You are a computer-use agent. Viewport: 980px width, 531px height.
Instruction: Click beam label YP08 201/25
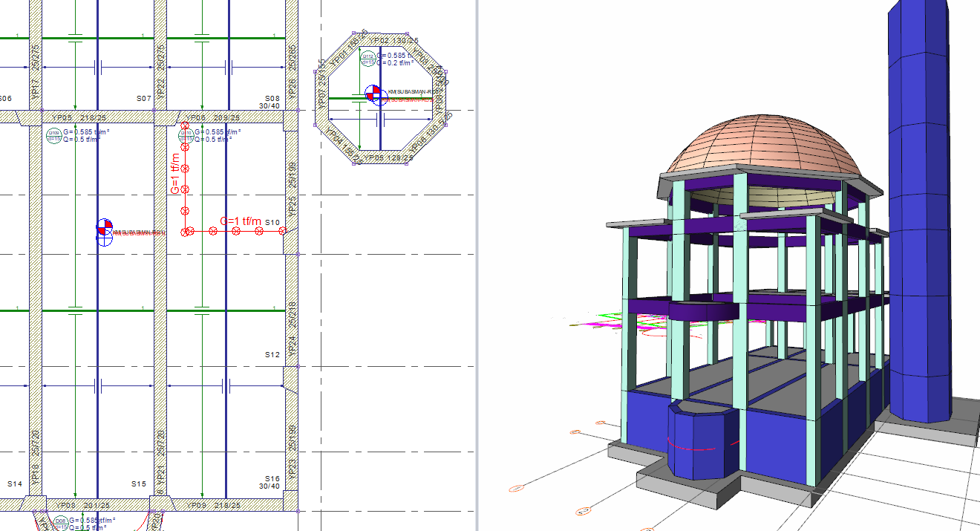(83, 505)
